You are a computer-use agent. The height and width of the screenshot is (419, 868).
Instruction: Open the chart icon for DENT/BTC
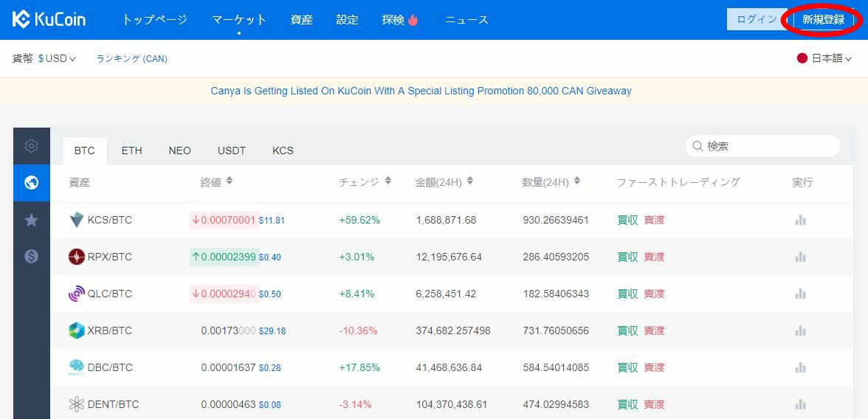click(800, 404)
